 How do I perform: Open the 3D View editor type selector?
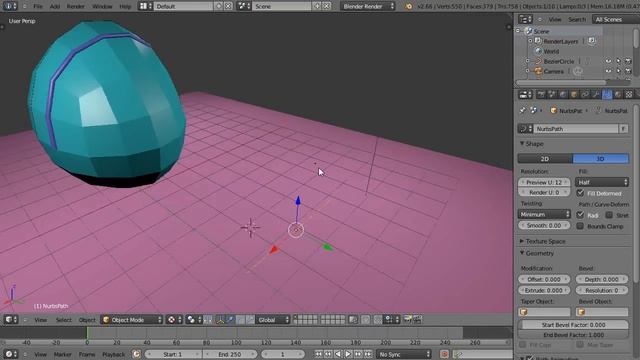click(x=11, y=320)
